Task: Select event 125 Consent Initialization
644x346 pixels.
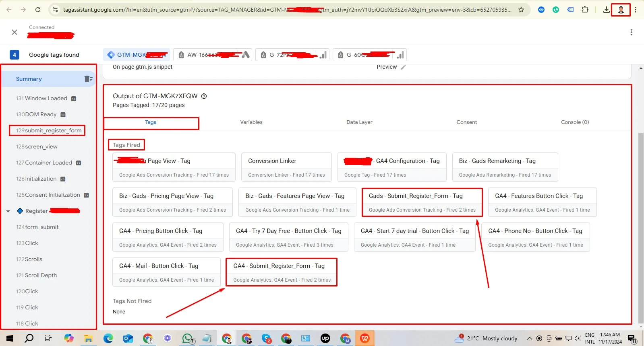Action: point(52,195)
